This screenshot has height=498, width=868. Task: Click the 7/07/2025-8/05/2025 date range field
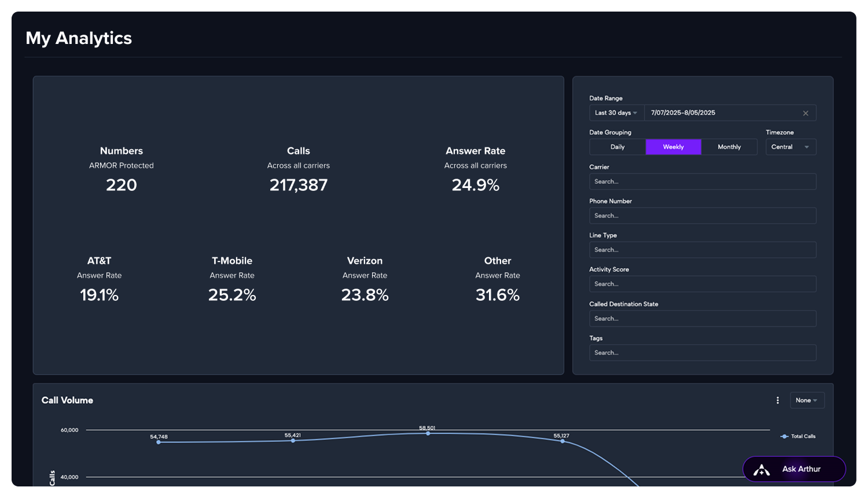[x=723, y=113]
